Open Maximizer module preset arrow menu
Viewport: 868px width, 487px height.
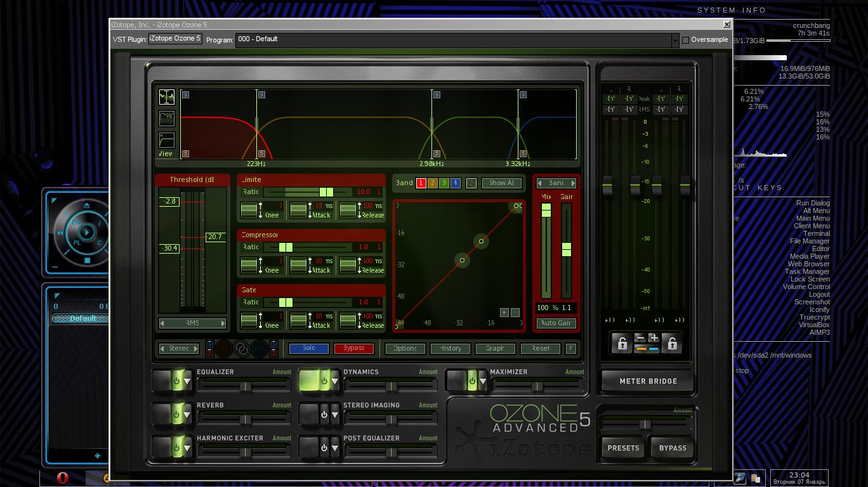point(482,381)
